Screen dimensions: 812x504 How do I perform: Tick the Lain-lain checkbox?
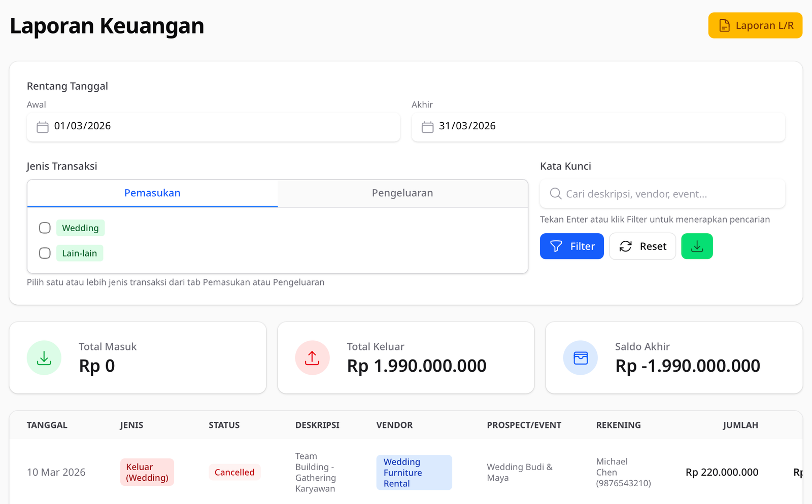(x=45, y=253)
